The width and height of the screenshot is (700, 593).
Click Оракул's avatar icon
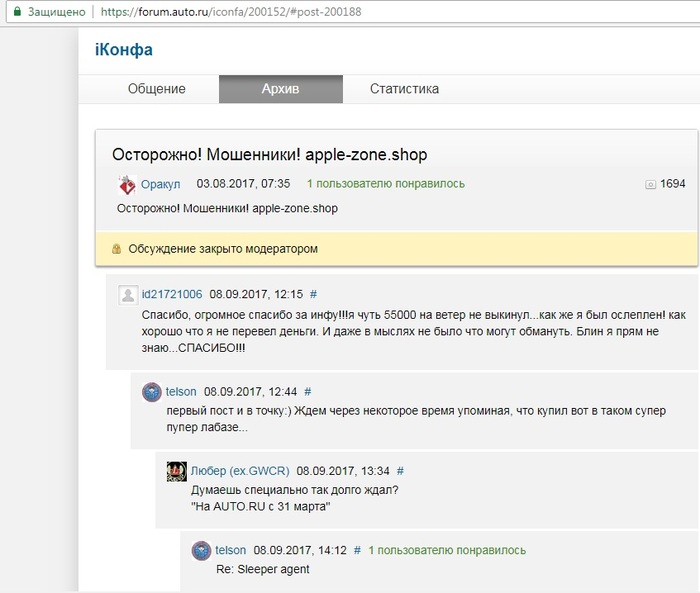[127, 184]
